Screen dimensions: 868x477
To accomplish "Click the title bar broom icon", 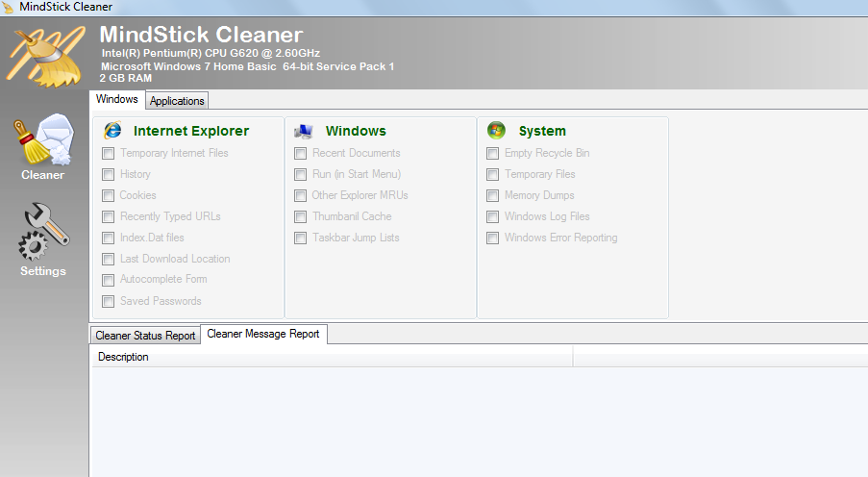I will coord(8,7).
